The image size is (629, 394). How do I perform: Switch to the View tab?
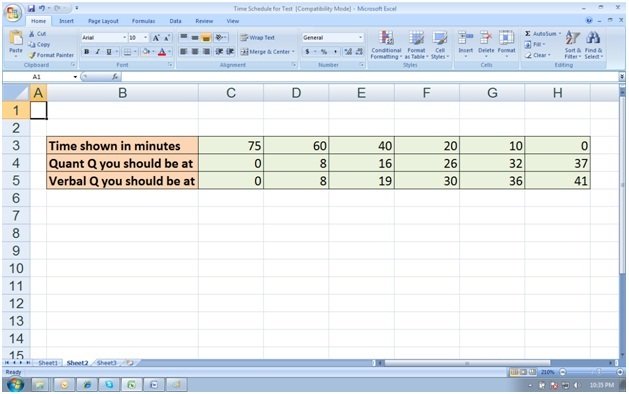(x=233, y=21)
